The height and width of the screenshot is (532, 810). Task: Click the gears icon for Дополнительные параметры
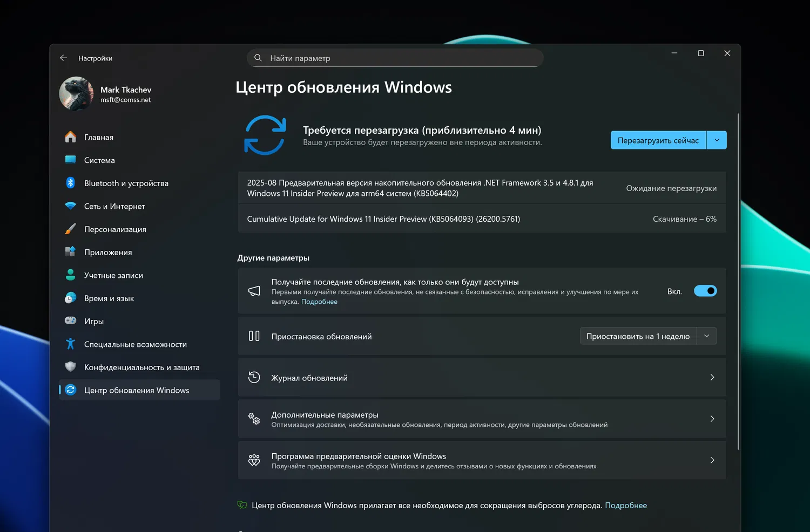254,419
